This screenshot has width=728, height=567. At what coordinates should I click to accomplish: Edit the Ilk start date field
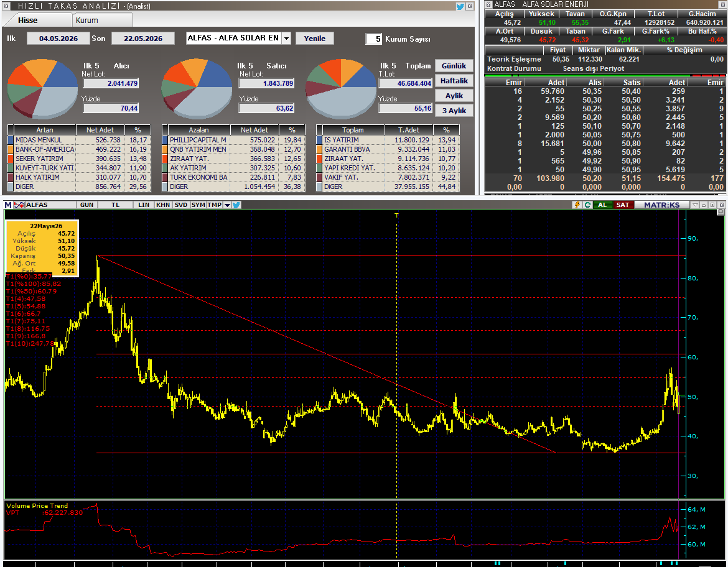[58, 39]
